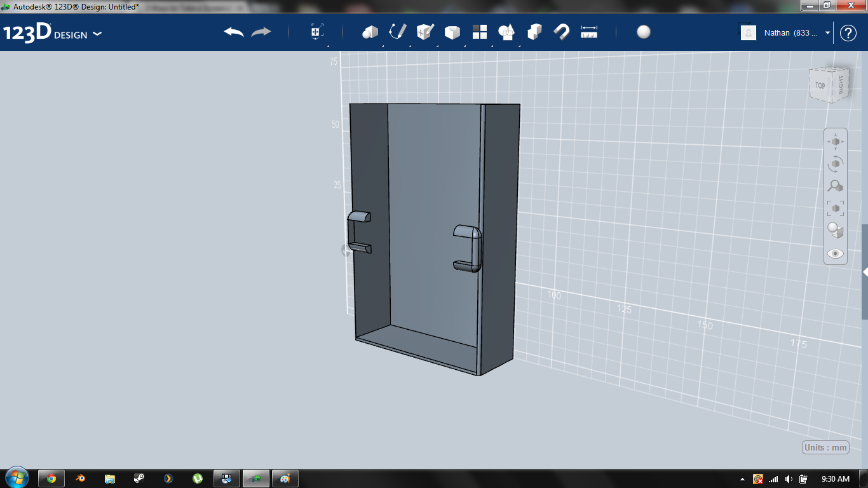Activate the Snap magnet tool

(562, 32)
